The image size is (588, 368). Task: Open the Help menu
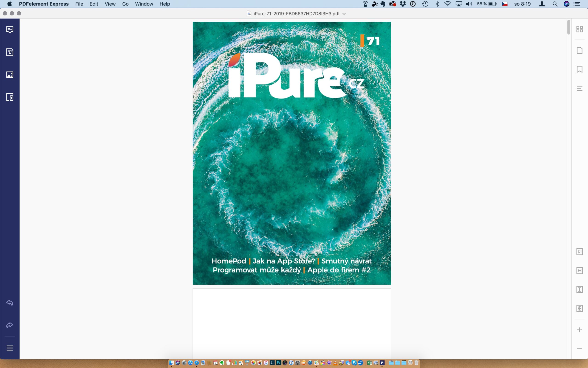[x=165, y=4]
